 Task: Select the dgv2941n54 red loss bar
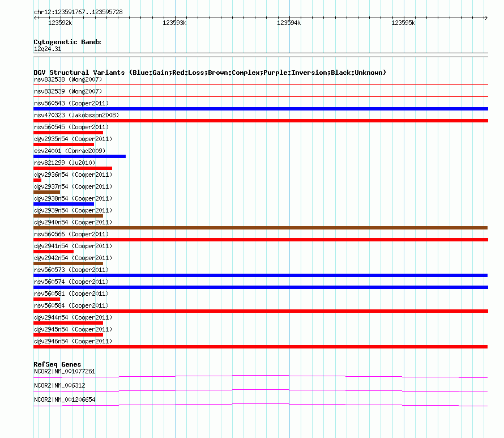(53, 252)
